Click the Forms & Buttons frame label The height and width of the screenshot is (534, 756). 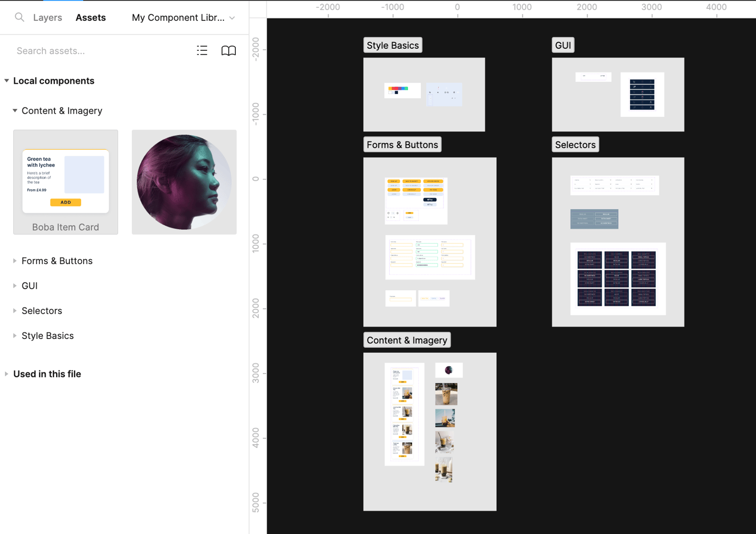[402, 145]
